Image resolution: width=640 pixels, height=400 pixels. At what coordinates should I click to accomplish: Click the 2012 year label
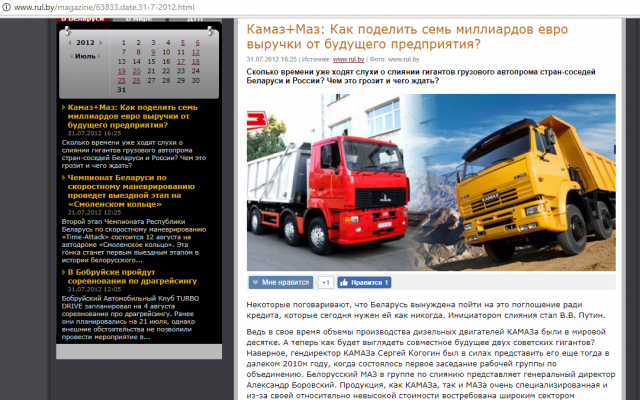pos(85,42)
